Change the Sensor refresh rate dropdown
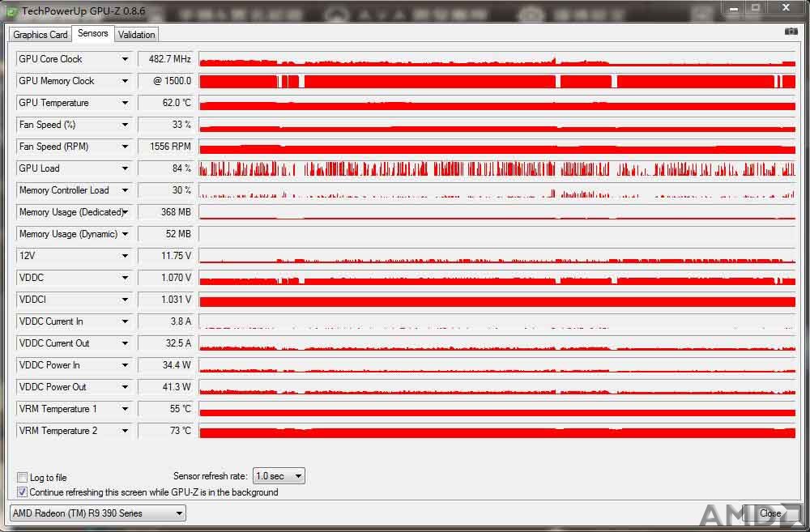Screen dimensions: 810x532 (x=279, y=475)
